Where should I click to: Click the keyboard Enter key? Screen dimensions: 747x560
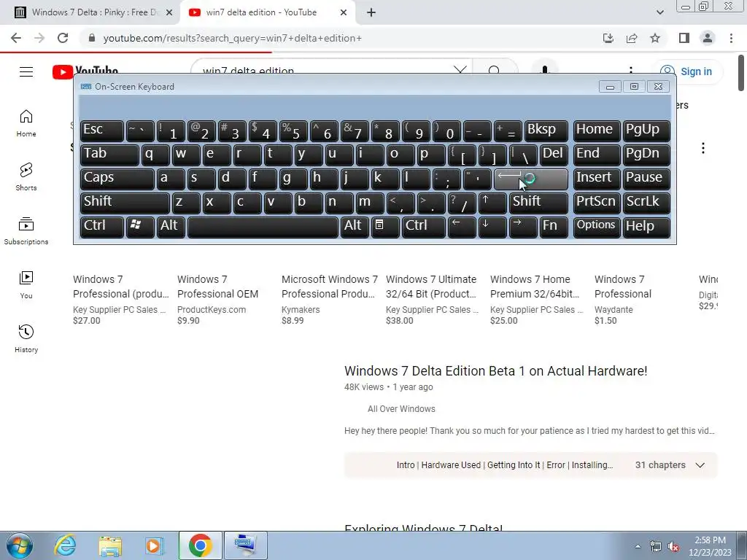[531, 179]
